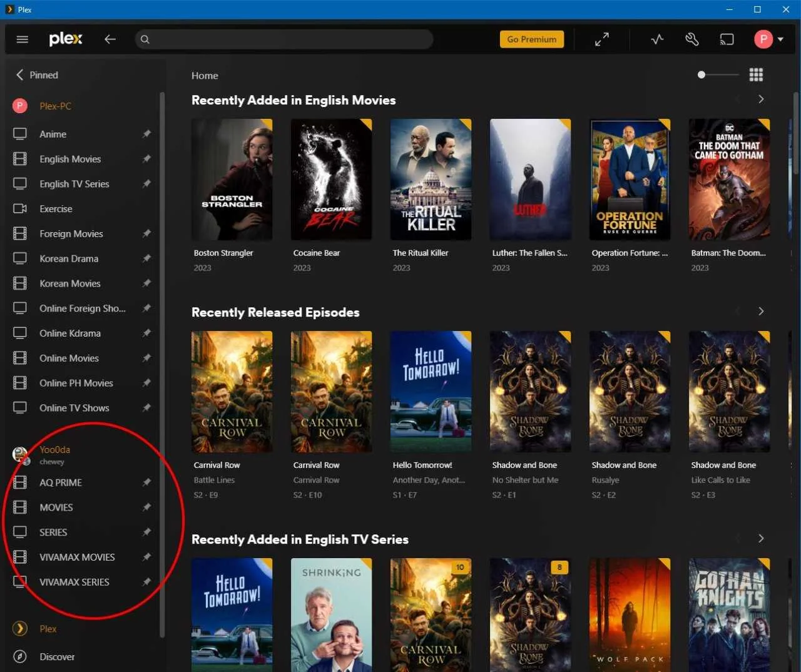Click the AQ PRIME film icon
Screen dimensions: 801x672
[x=20, y=482]
